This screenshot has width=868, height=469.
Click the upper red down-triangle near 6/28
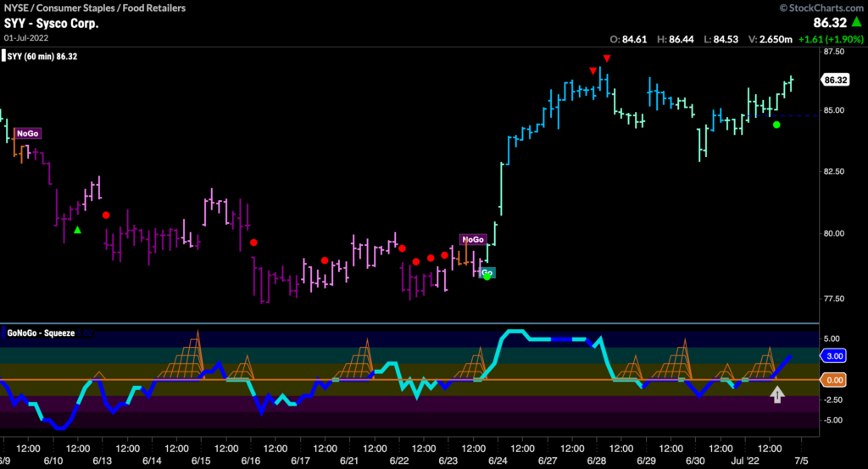(607, 59)
